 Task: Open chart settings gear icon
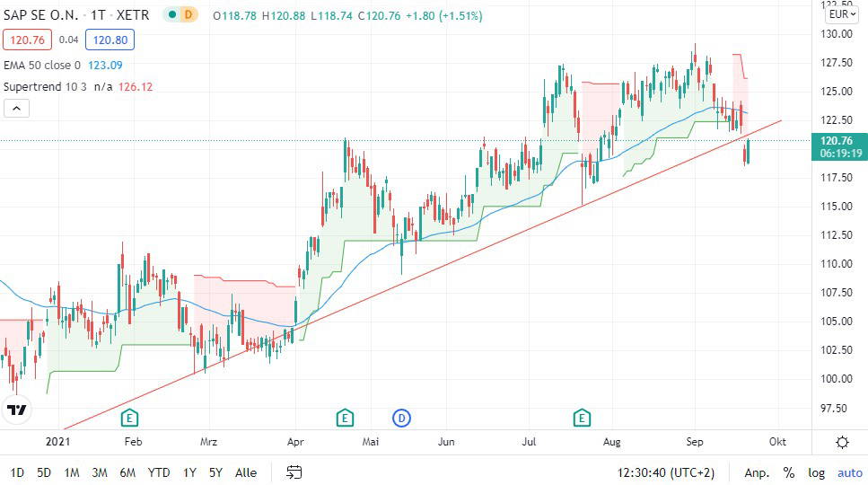(x=842, y=442)
